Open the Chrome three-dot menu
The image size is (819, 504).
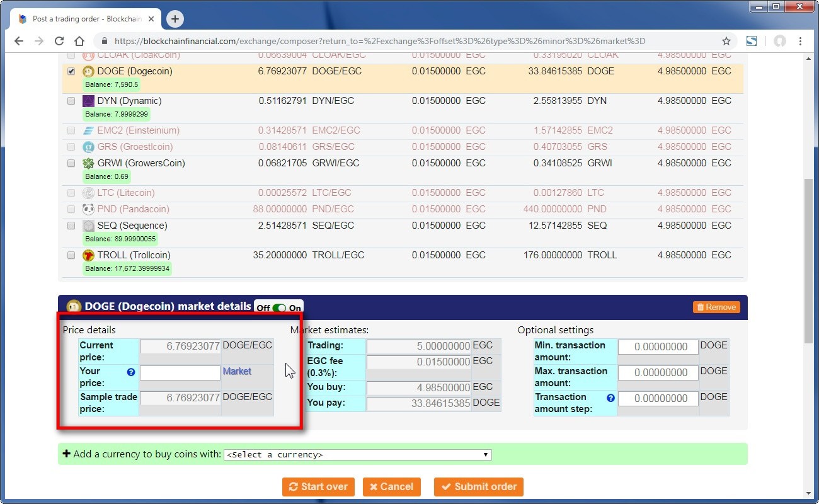[800, 41]
